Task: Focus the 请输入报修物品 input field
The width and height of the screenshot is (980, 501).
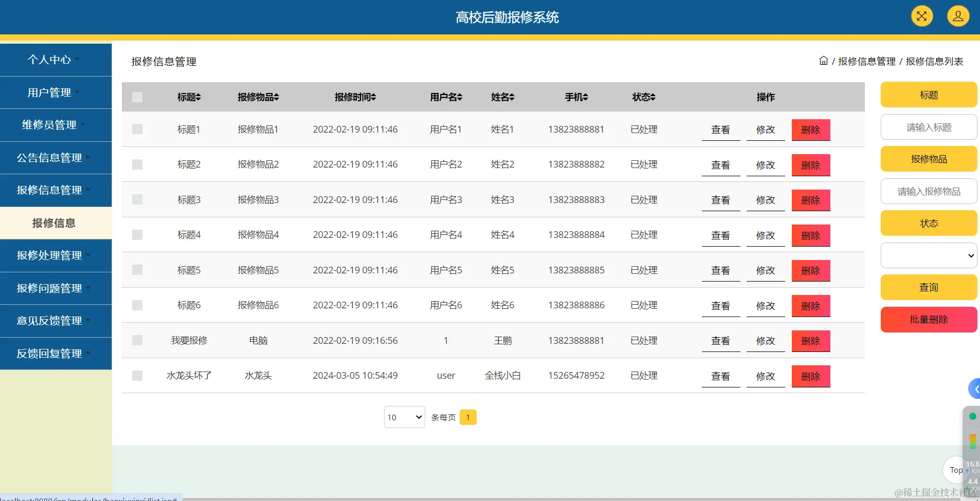Action: 929,191
